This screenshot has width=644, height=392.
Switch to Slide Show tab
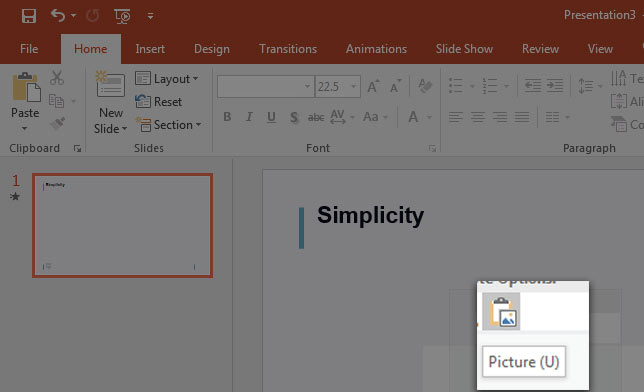[x=464, y=49]
